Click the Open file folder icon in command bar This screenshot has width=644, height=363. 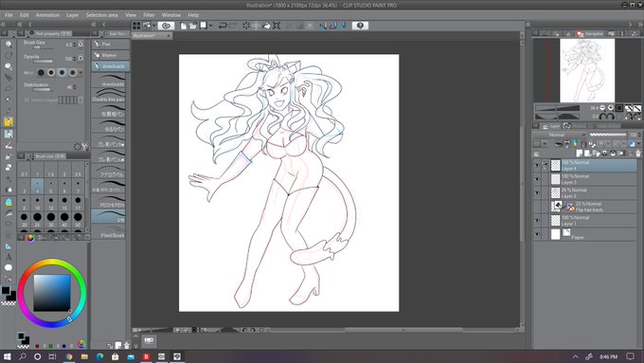(193, 26)
